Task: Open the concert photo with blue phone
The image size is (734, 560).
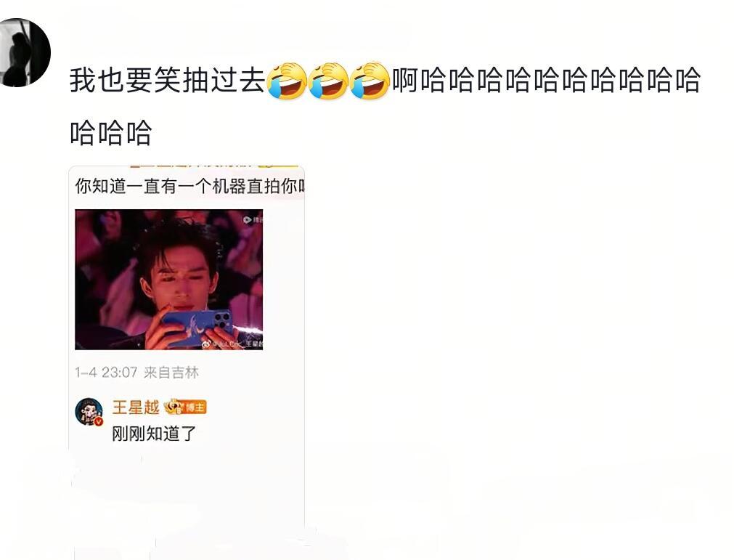Action: coord(169,279)
